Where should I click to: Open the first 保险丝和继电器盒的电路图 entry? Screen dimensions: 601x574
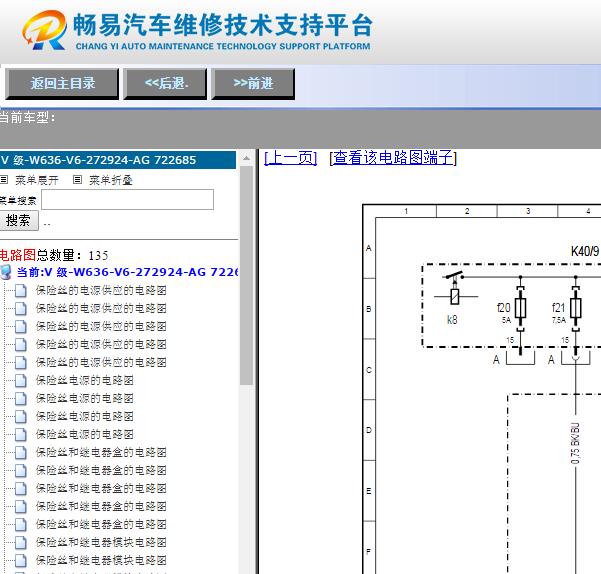pyautogui.click(x=101, y=453)
